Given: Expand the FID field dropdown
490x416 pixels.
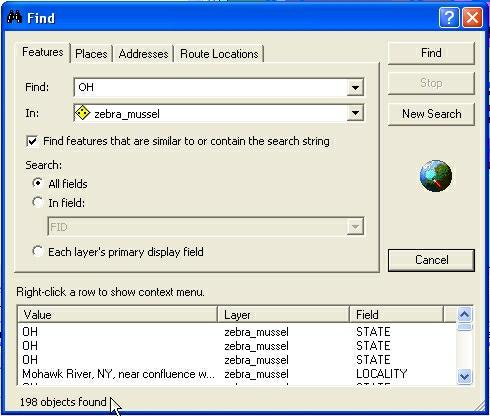Looking at the screenshot, I should (x=355, y=227).
